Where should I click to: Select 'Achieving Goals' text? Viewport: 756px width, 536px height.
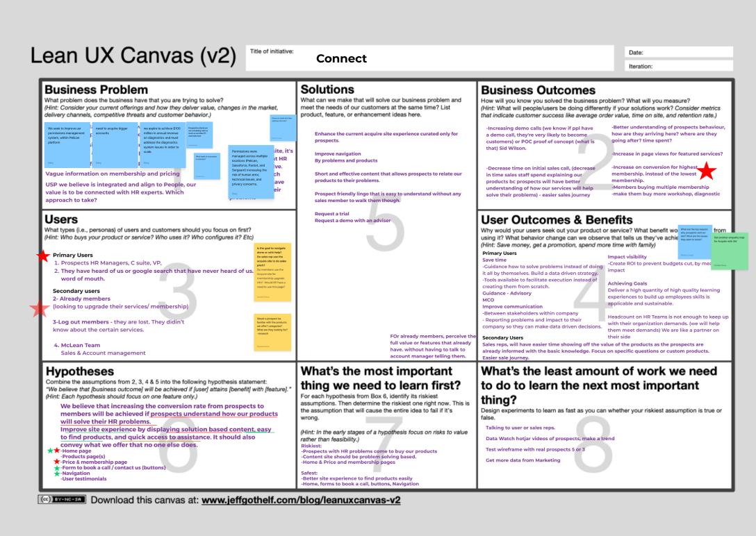pos(627,284)
